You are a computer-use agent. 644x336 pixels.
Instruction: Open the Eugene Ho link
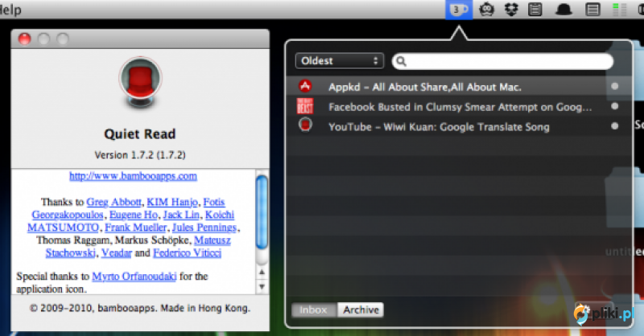coord(134,215)
